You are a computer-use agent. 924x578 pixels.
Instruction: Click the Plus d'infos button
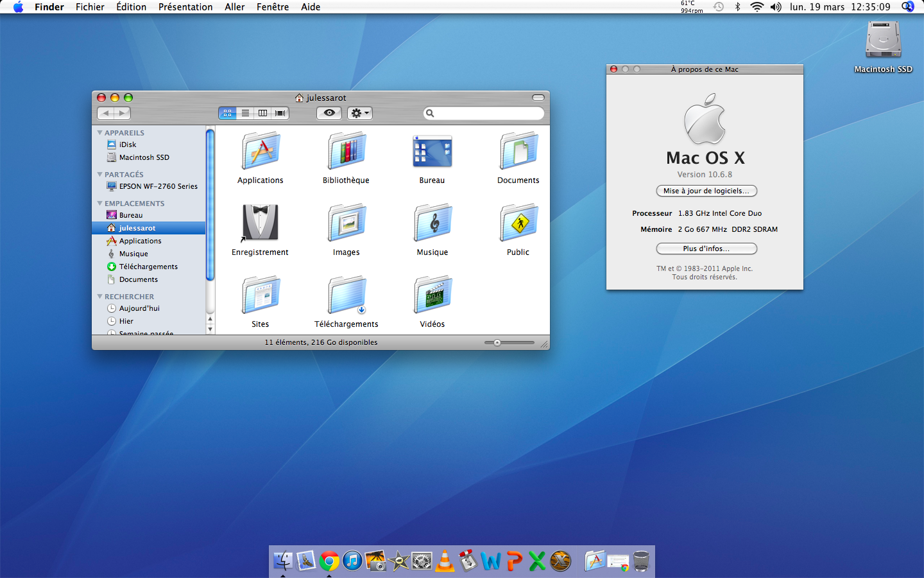point(706,249)
